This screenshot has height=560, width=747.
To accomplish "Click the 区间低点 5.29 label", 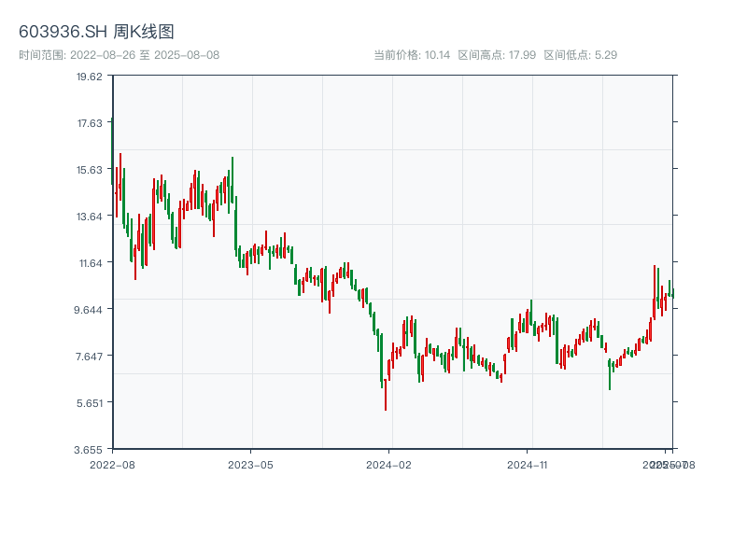I will [x=580, y=55].
